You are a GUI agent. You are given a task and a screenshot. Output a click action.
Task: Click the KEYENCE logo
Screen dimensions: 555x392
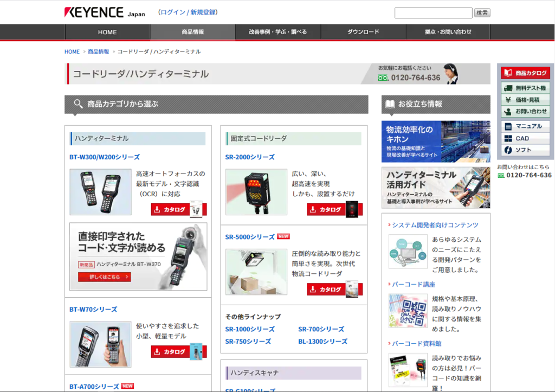(94, 12)
